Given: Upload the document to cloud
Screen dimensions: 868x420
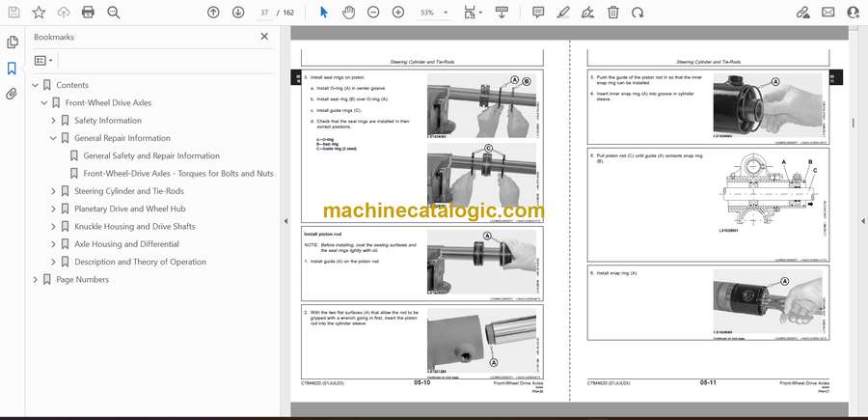Looking at the screenshot, I should tap(64, 13).
